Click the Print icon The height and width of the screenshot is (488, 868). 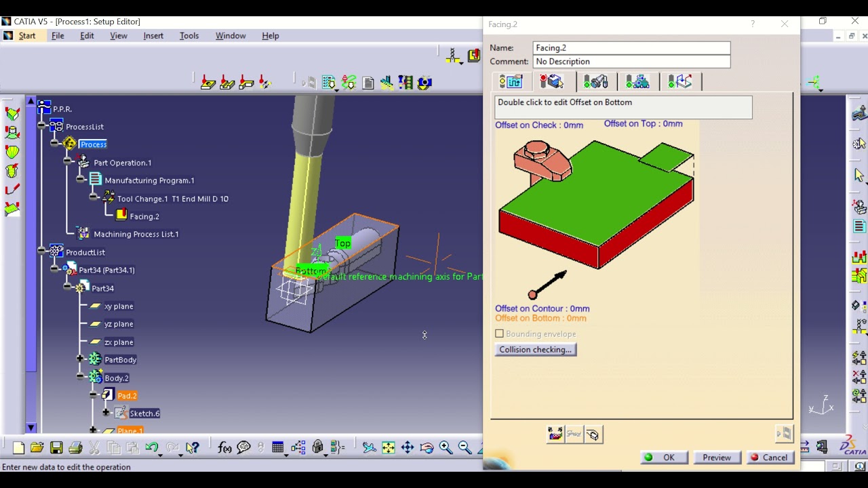75,447
